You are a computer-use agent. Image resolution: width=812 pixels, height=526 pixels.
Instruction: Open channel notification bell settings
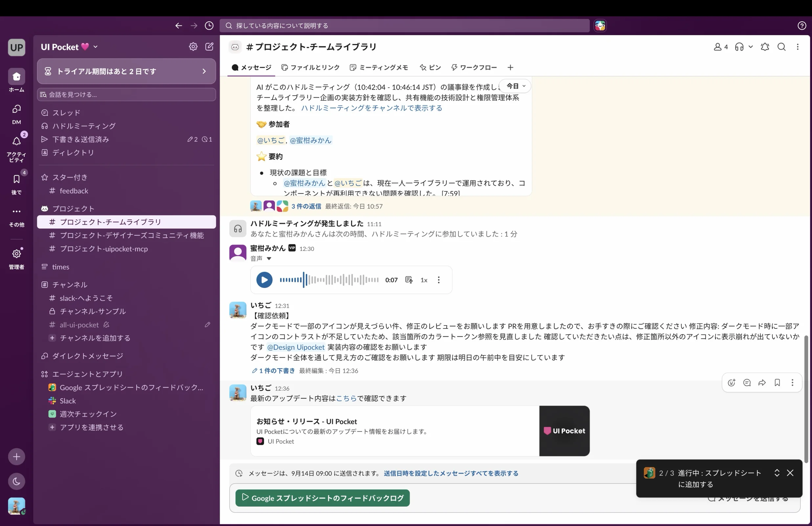pyautogui.click(x=765, y=47)
